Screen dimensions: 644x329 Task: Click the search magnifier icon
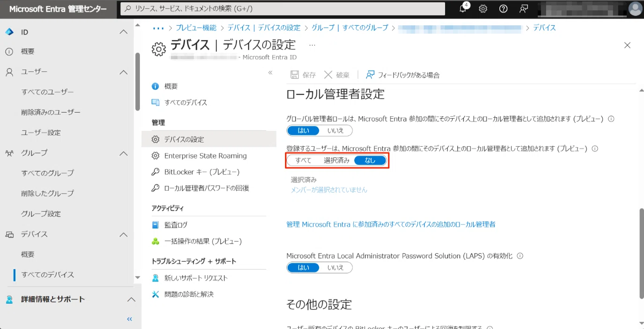pyautogui.click(x=127, y=8)
